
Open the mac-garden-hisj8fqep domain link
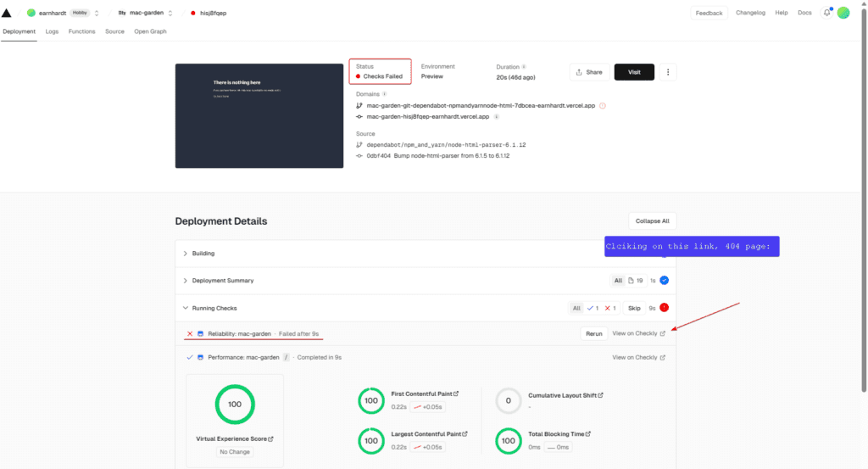pyautogui.click(x=428, y=117)
